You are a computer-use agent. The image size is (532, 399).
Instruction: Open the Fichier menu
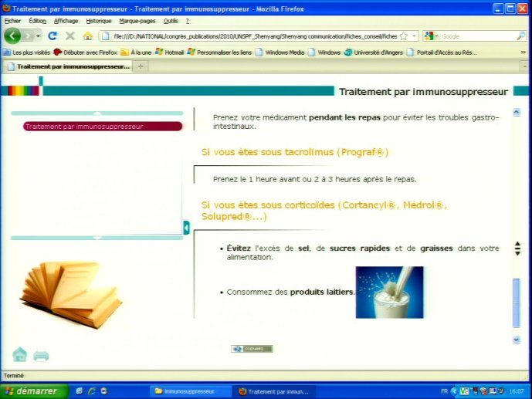click(12, 21)
